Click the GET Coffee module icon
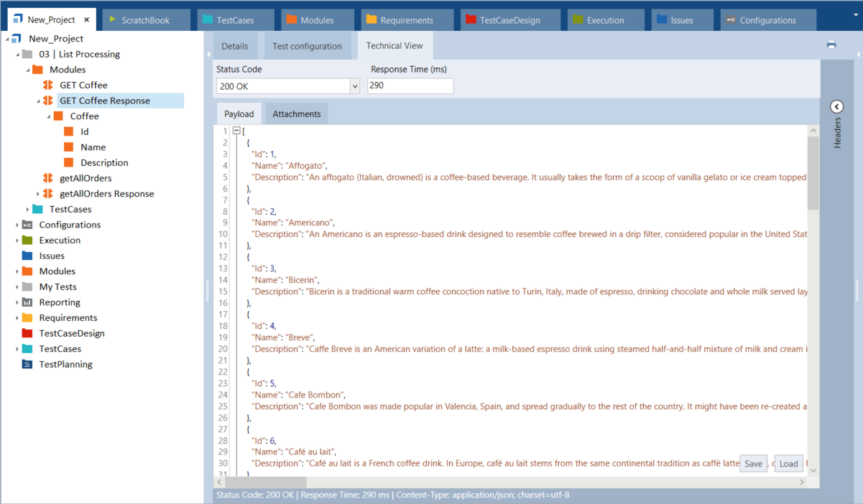The height and width of the screenshot is (504, 863). 48,85
